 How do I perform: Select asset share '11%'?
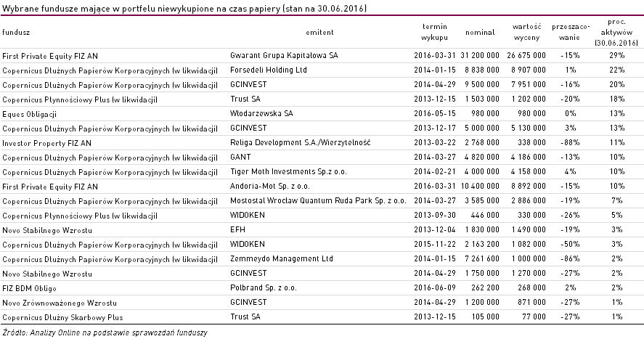pyautogui.click(x=617, y=142)
